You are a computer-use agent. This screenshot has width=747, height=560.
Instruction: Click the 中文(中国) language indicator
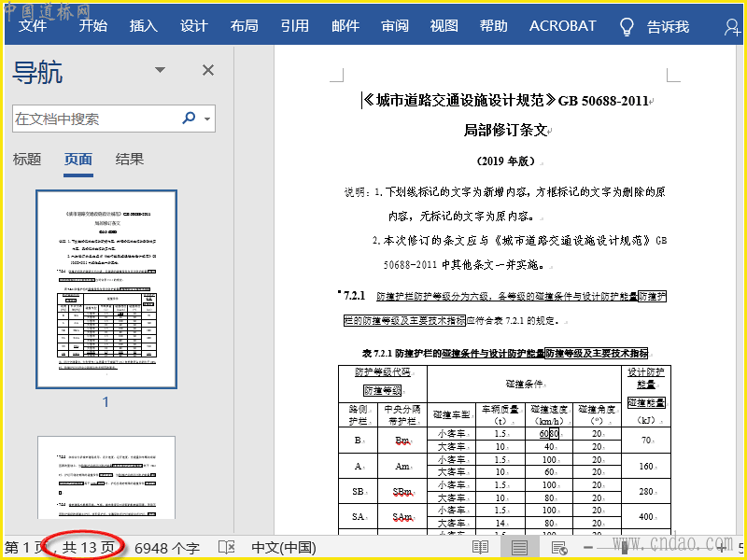[284, 548]
